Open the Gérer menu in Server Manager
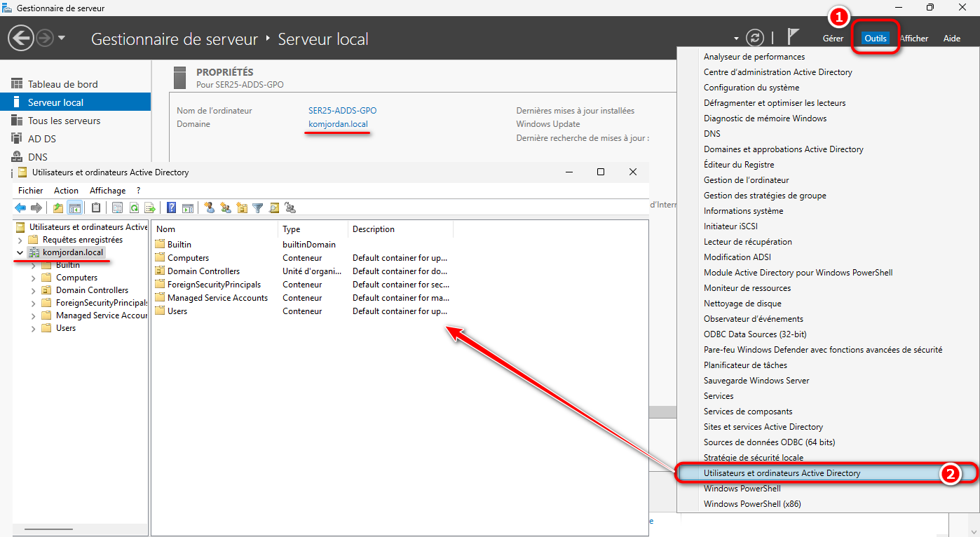The image size is (980, 537). [833, 39]
